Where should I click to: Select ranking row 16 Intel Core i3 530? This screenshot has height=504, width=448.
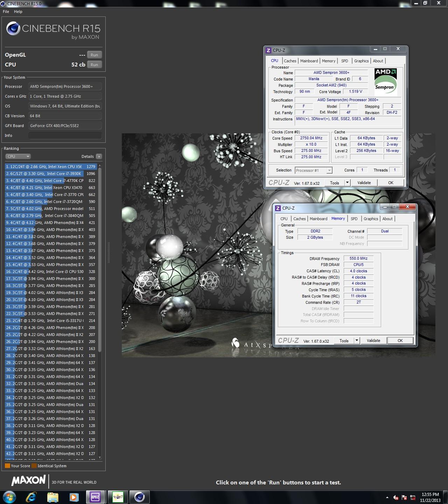[51, 272]
